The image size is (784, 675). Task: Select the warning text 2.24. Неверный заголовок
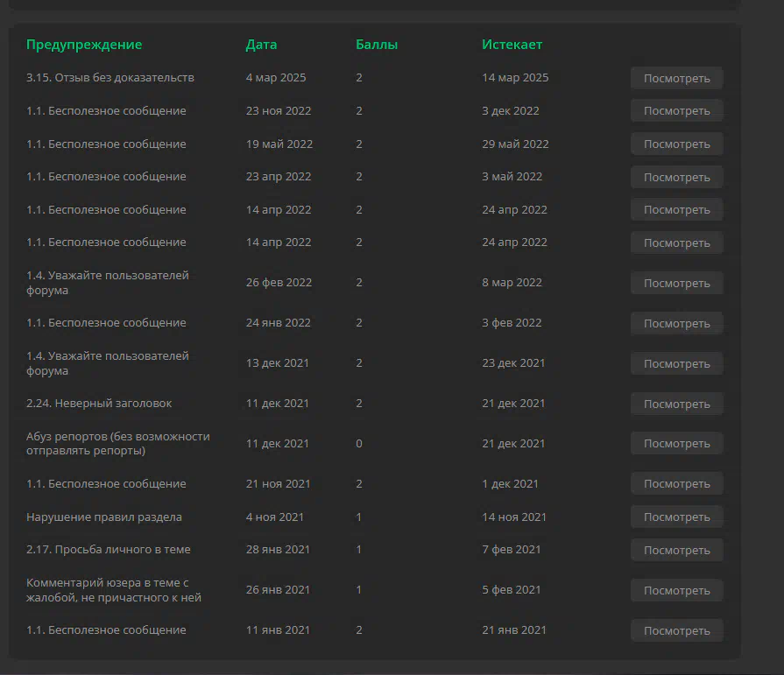pos(99,404)
